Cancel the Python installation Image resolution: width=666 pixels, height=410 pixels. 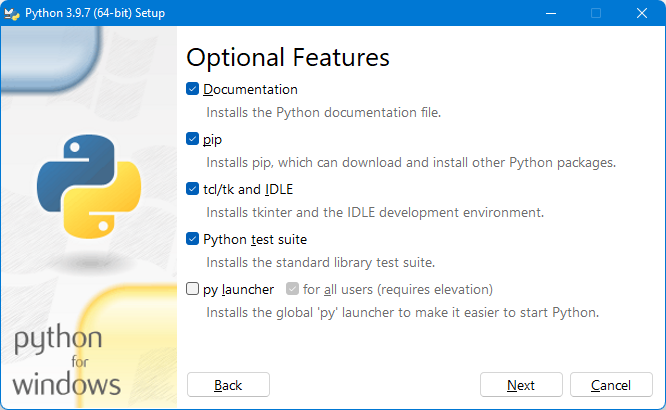point(611,385)
